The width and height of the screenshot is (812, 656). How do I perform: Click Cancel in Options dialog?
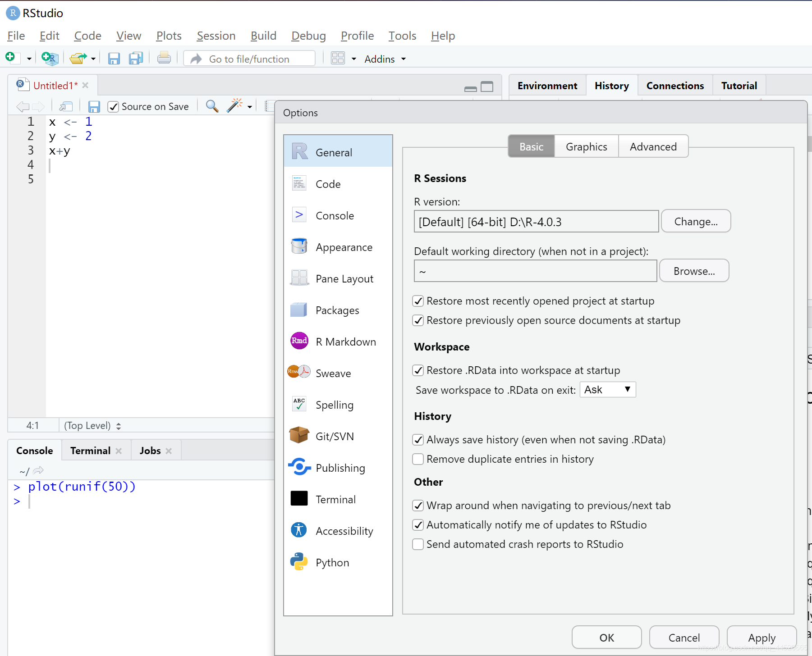(684, 638)
